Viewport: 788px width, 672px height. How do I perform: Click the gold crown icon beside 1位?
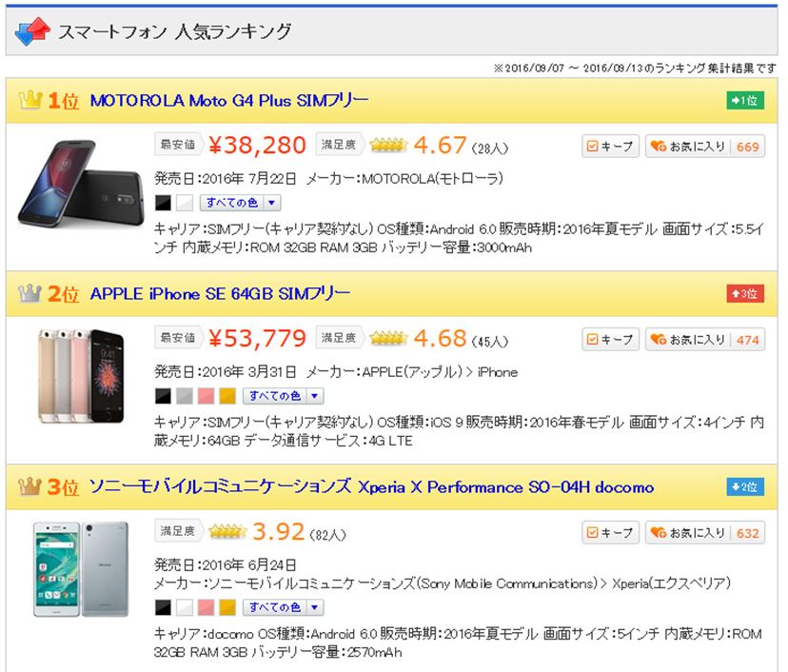click(30, 100)
